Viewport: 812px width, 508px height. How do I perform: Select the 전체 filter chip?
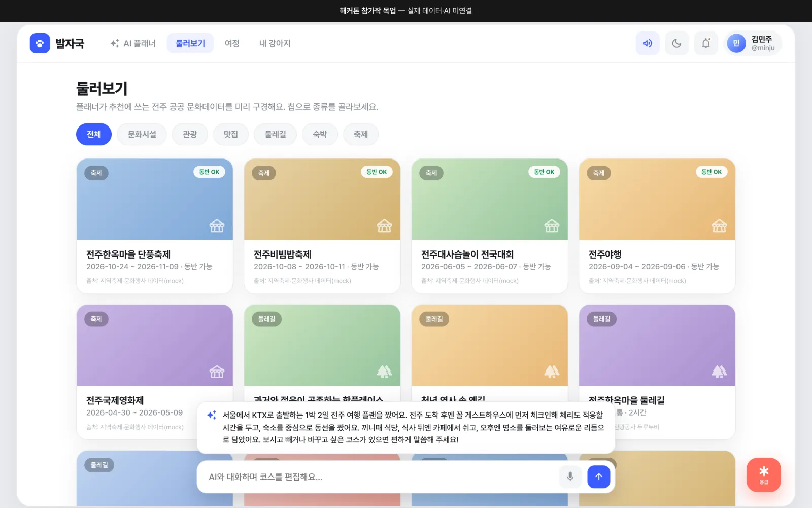(x=94, y=134)
